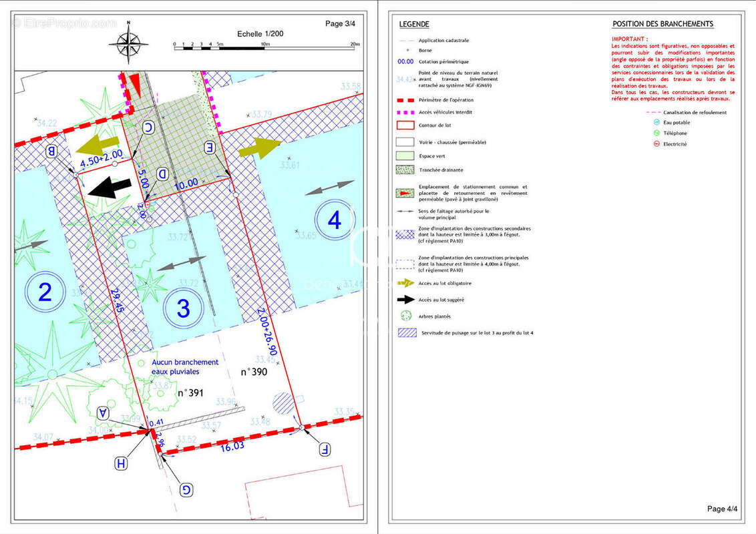Click boundary point marker F

point(325,450)
